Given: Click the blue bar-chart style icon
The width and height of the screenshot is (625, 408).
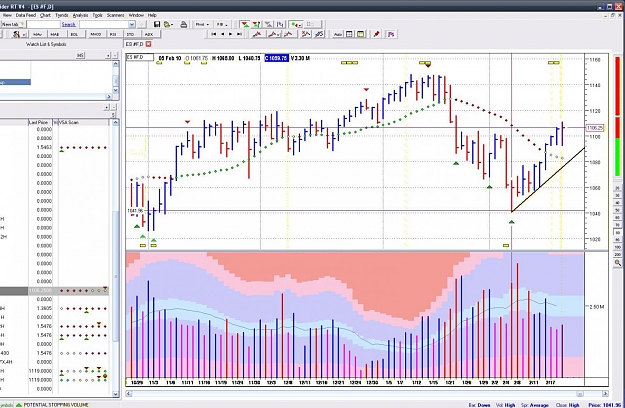Looking at the screenshot, I should point(280,25).
